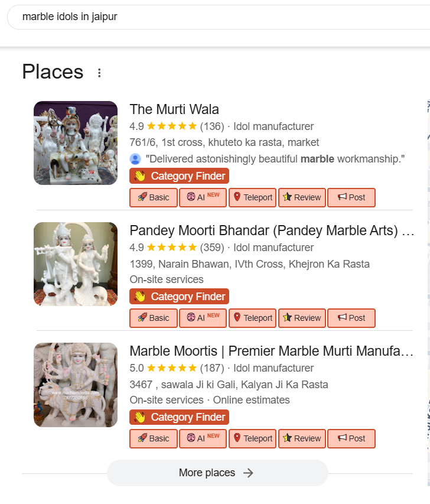Open AI tool for Pandey Moorti Bhandar
Image resolution: width=430 pixels, height=504 pixels.
click(203, 318)
